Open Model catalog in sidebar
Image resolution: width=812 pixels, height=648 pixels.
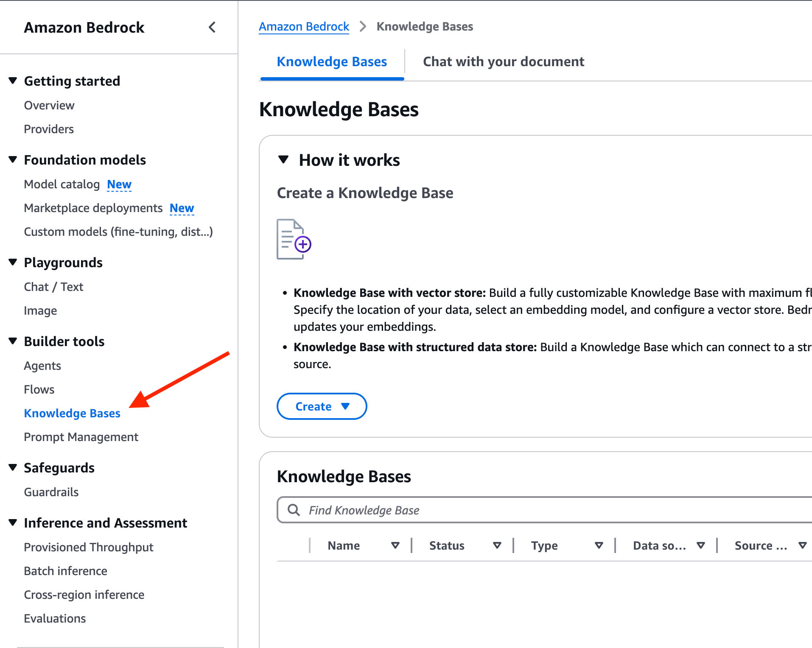pyautogui.click(x=62, y=184)
